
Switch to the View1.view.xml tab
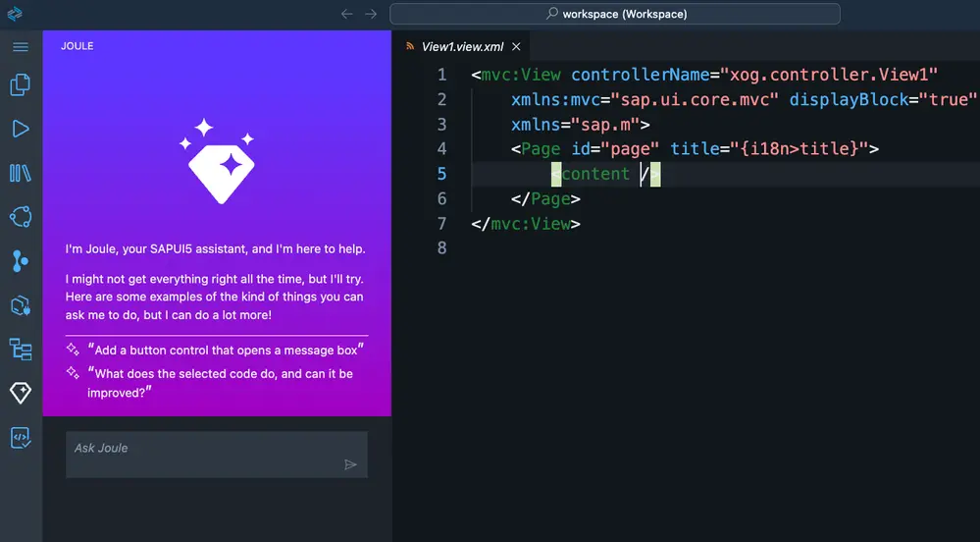pos(462,46)
